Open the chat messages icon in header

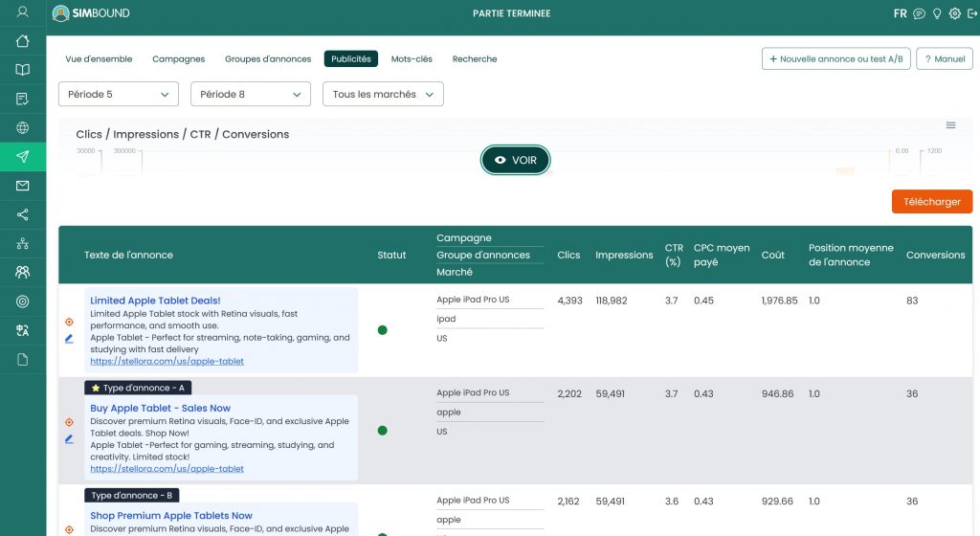pyautogui.click(x=919, y=13)
